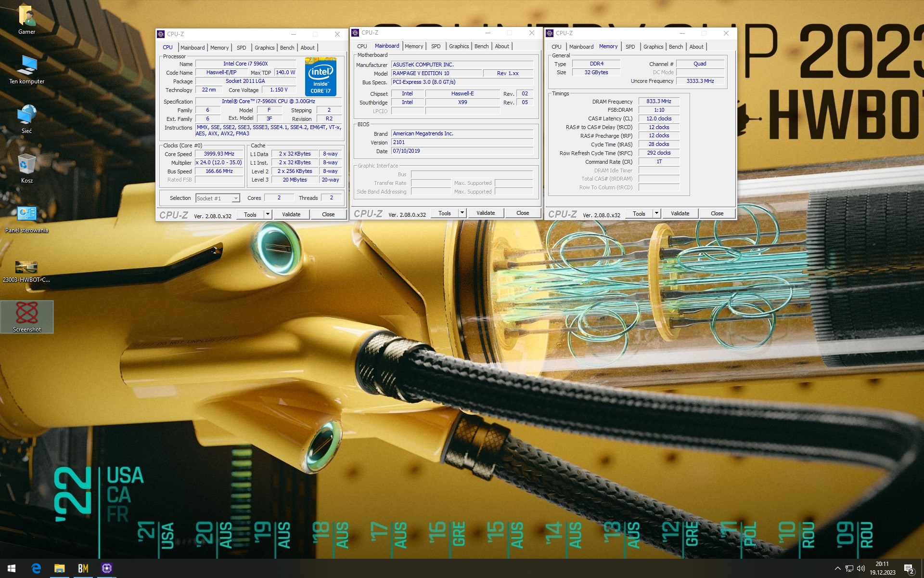Click Validate in right CPU-Z window
Viewport: 924px width, 578px height.
point(680,214)
